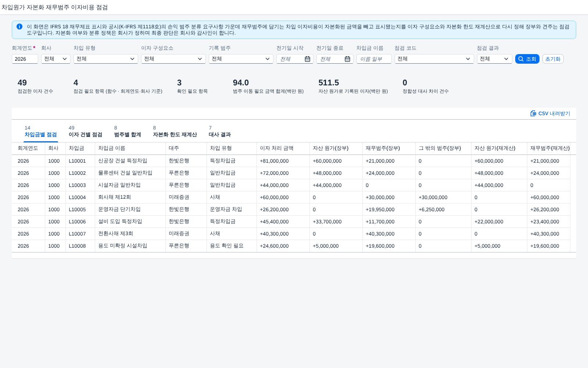Click the 조회 search button
This screenshot has width=588, height=368.
pos(527,59)
